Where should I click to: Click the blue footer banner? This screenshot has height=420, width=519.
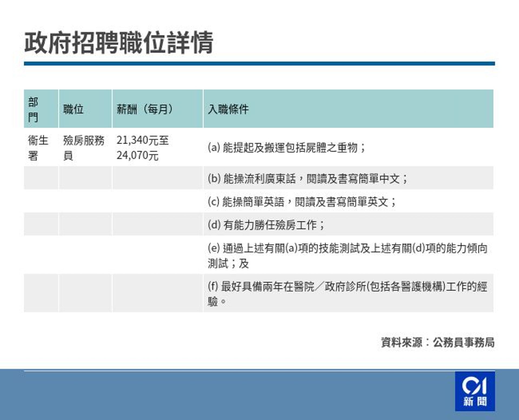point(216,395)
